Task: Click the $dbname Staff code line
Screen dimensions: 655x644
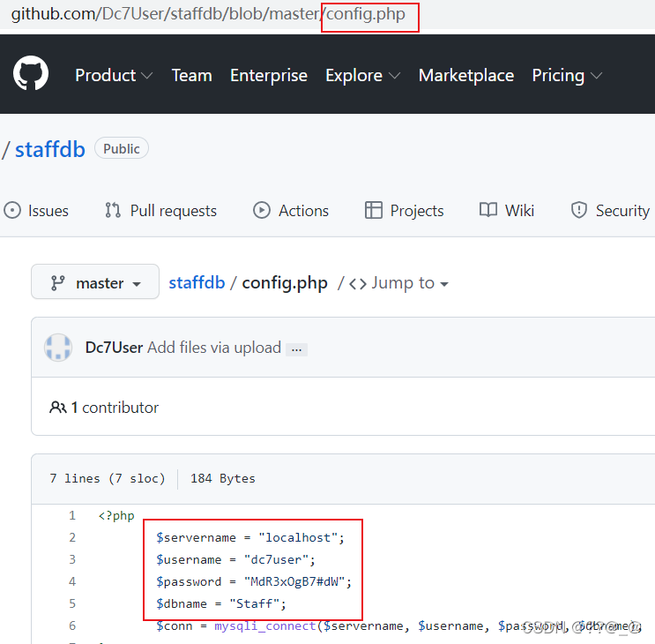Action: coord(221,604)
